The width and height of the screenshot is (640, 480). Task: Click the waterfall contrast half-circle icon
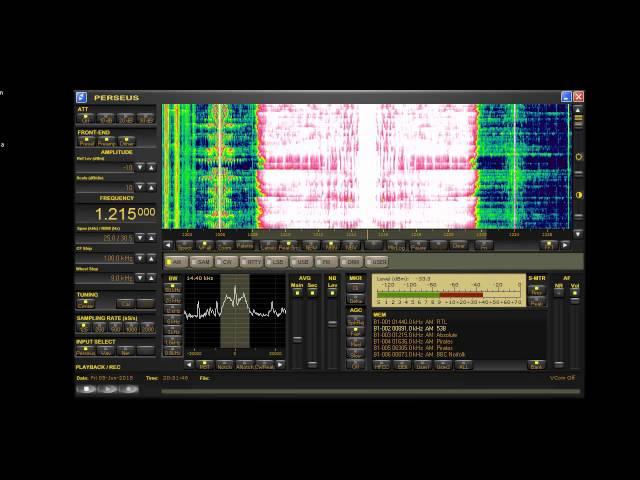tap(579, 195)
